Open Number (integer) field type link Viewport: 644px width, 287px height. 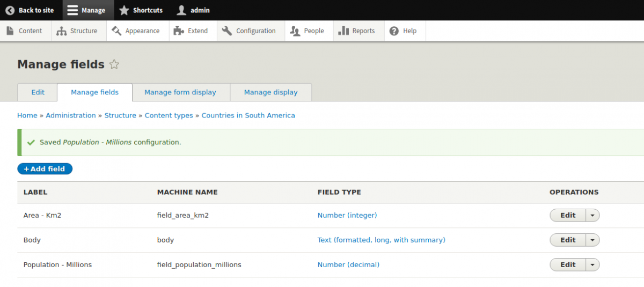pyautogui.click(x=347, y=215)
